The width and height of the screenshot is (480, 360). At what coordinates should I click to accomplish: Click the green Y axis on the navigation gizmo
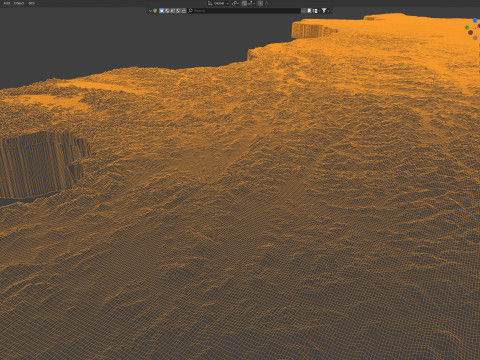[x=467, y=27]
